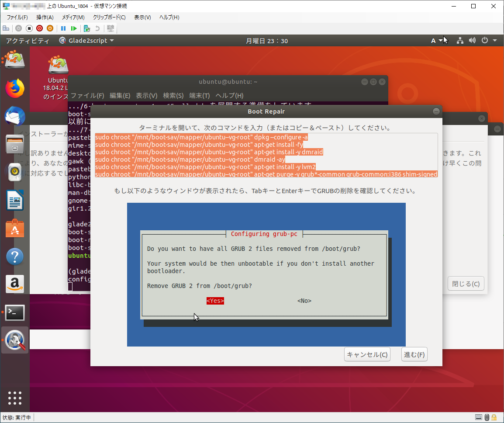Click the 'apt-get install -y dmraid' command
The image size is (504, 423).
click(x=209, y=152)
